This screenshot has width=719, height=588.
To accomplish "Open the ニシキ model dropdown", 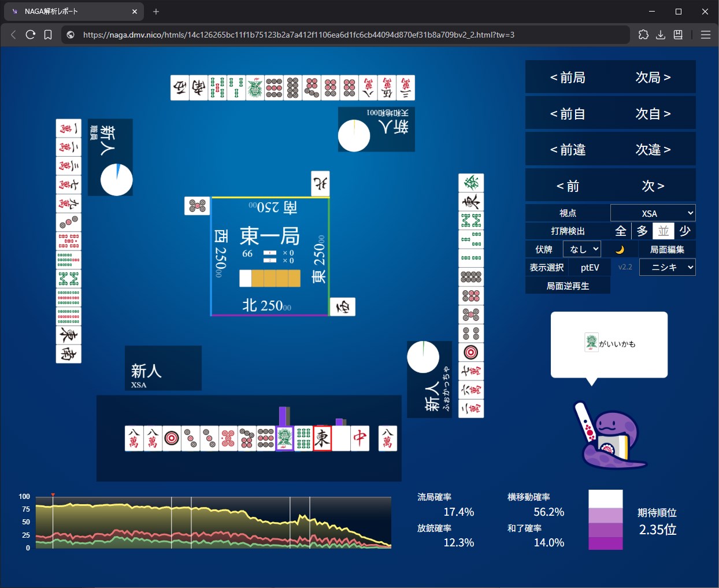I will click(667, 267).
